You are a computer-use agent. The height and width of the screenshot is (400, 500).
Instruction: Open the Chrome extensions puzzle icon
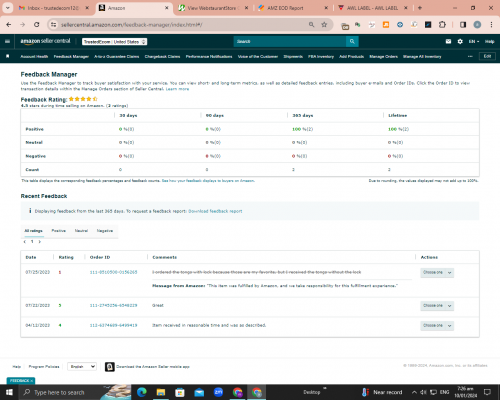(442, 25)
